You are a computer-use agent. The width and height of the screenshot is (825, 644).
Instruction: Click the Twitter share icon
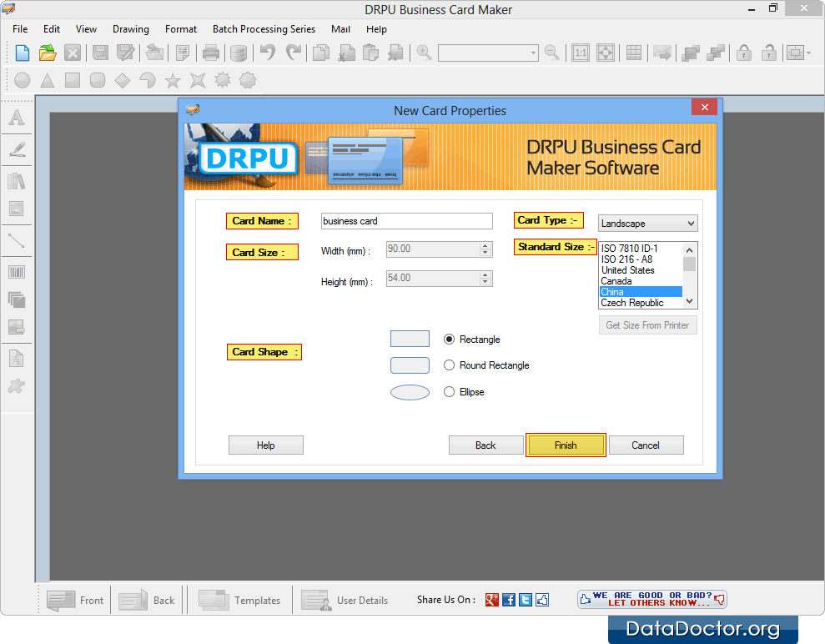coord(525,600)
